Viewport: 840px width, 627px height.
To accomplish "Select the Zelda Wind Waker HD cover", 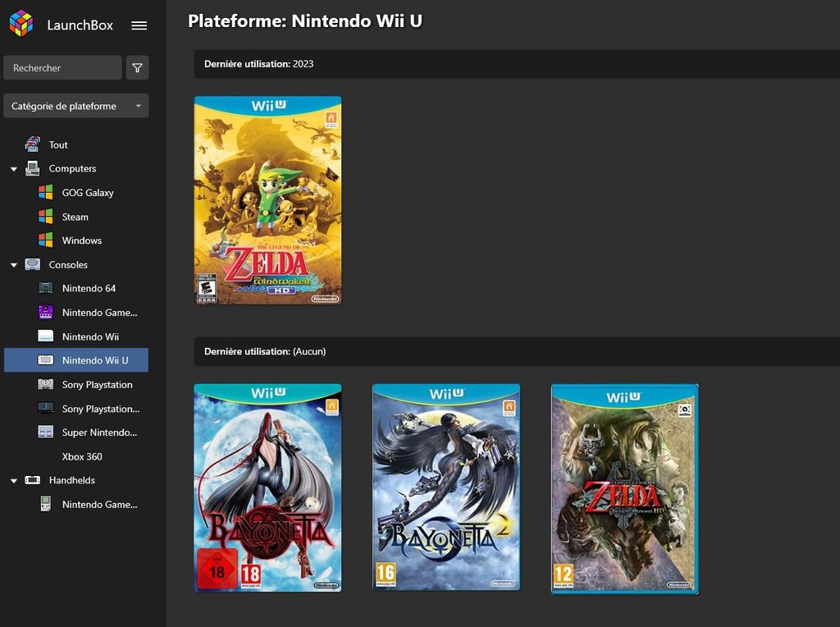I will (x=267, y=200).
